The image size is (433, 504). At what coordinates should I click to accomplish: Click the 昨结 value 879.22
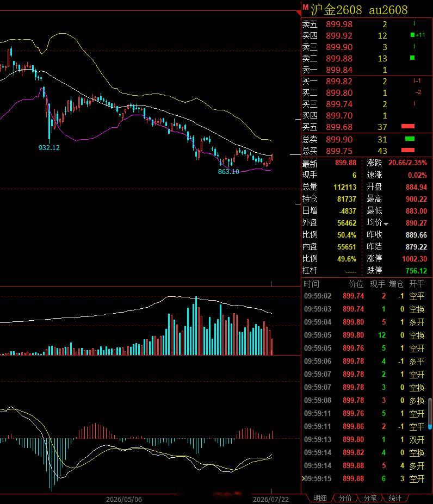pos(416,247)
